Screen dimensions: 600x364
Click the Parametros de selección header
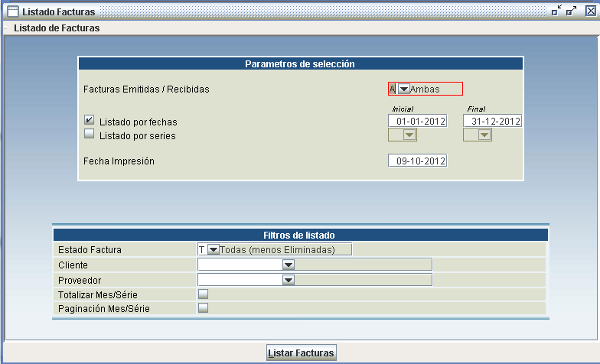300,64
